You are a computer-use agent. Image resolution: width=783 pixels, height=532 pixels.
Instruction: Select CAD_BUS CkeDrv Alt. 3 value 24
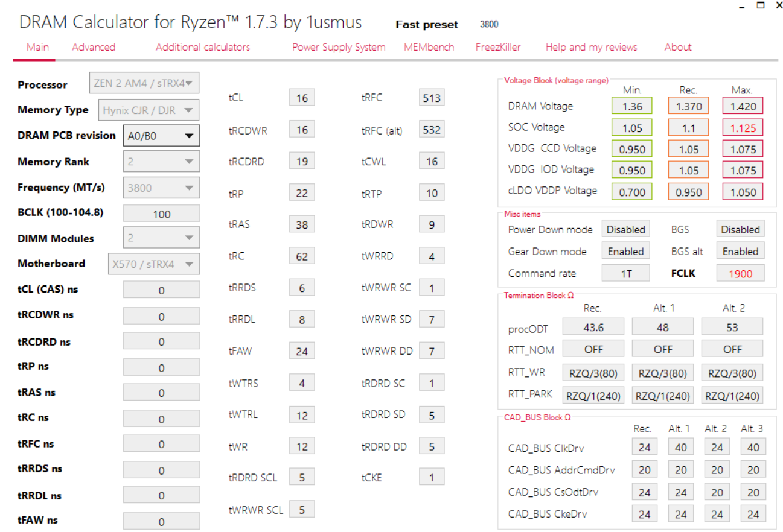point(753,514)
